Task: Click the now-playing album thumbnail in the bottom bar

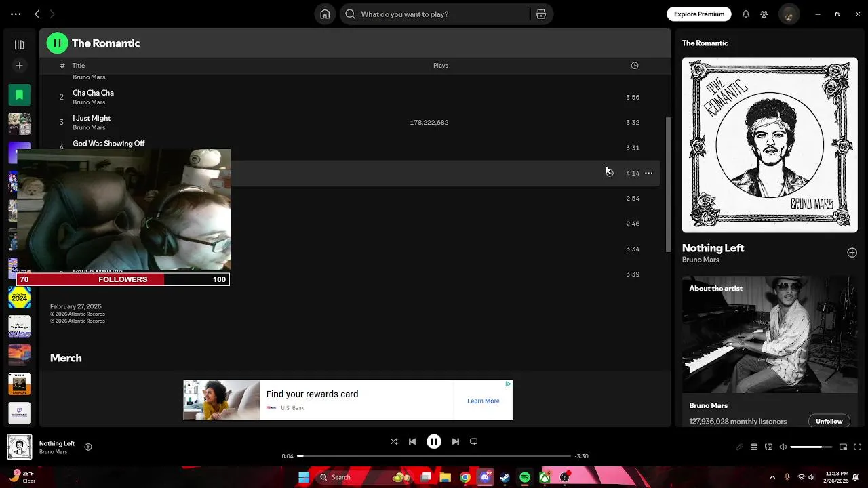Action: [x=19, y=447]
